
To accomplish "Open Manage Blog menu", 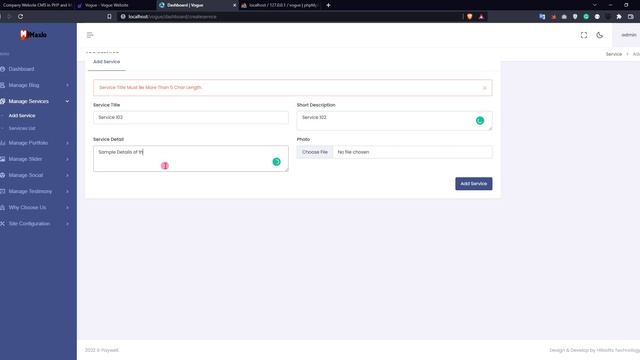I will point(24,85).
